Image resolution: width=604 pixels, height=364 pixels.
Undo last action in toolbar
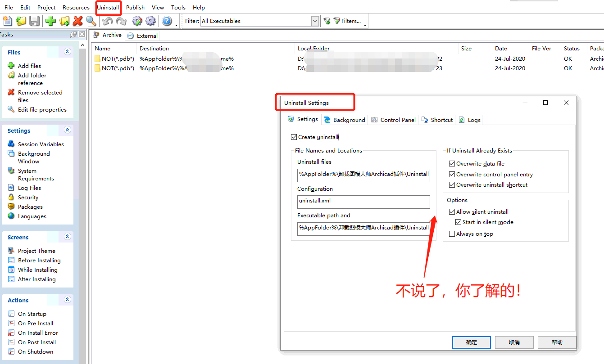point(107,21)
